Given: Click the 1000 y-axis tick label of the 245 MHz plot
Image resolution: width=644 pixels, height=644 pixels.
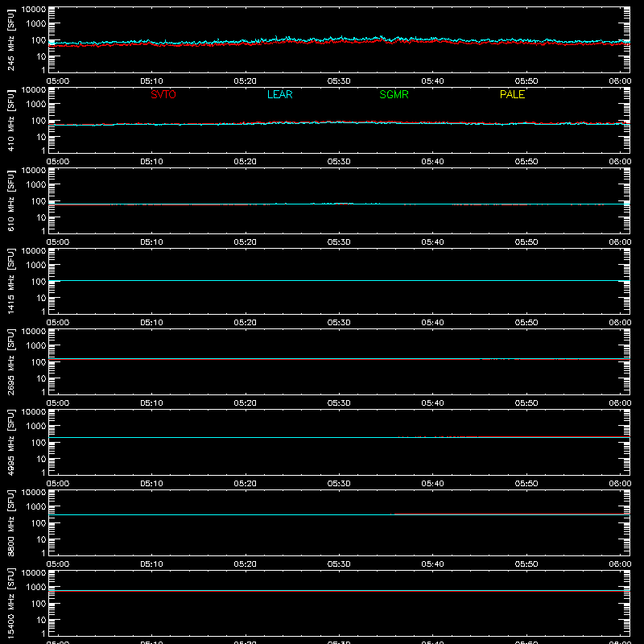Looking at the screenshot, I should pos(36,24).
